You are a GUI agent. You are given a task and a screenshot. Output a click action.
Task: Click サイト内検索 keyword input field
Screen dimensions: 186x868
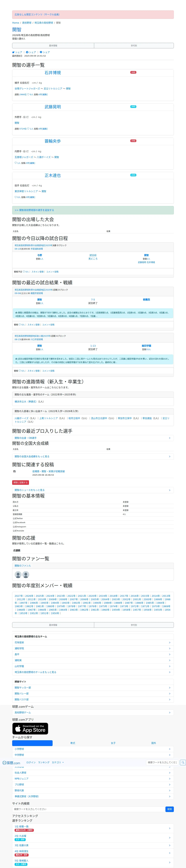click(x=89, y=809)
